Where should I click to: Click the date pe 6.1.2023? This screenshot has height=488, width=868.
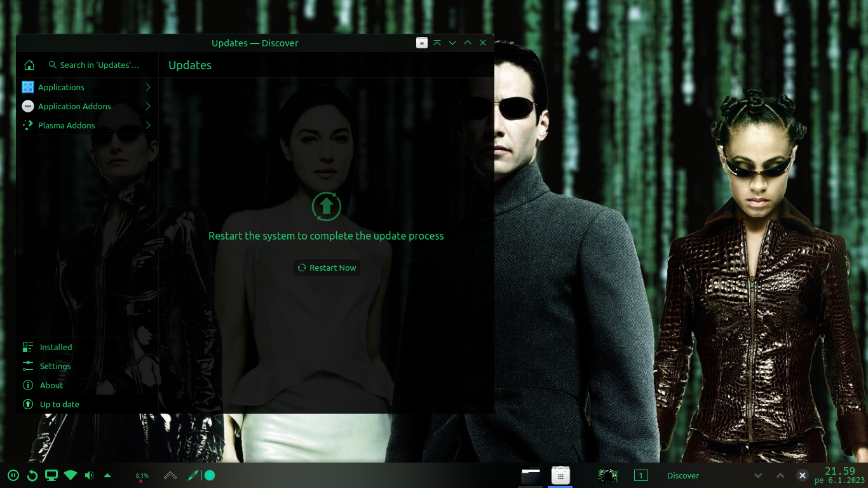click(840, 481)
